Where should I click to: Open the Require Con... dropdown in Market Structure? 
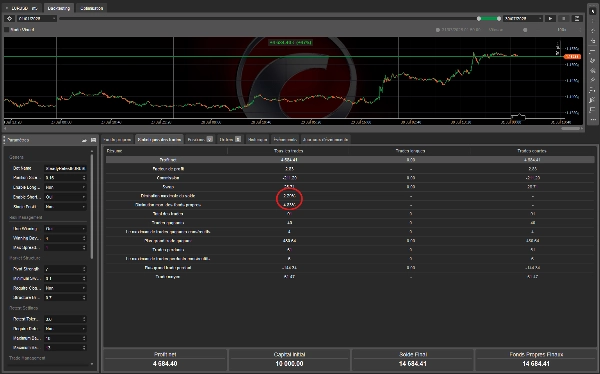65,288
